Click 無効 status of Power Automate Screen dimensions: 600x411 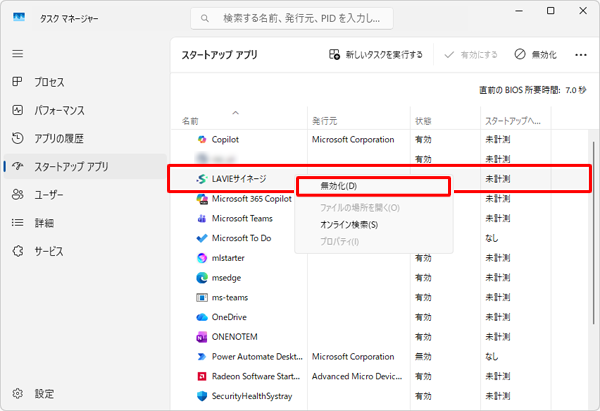tap(423, 357)
